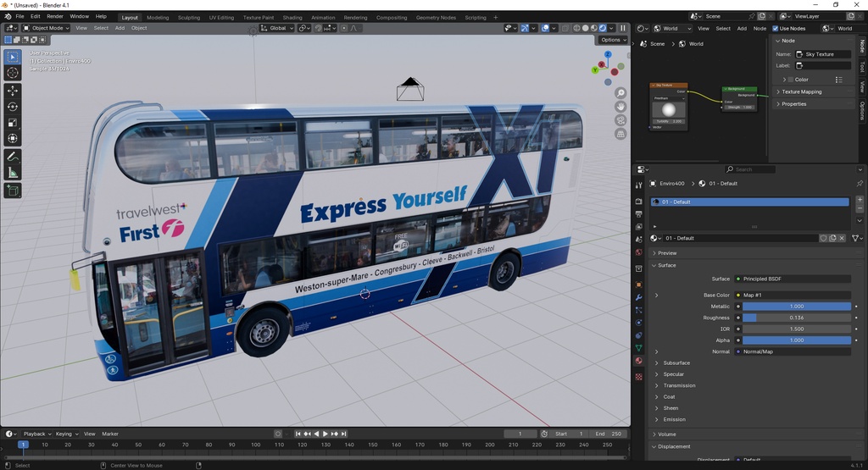Pause viewport rendering with the pause button
Viewport: 868px width, 470px height.
(623, 28)
